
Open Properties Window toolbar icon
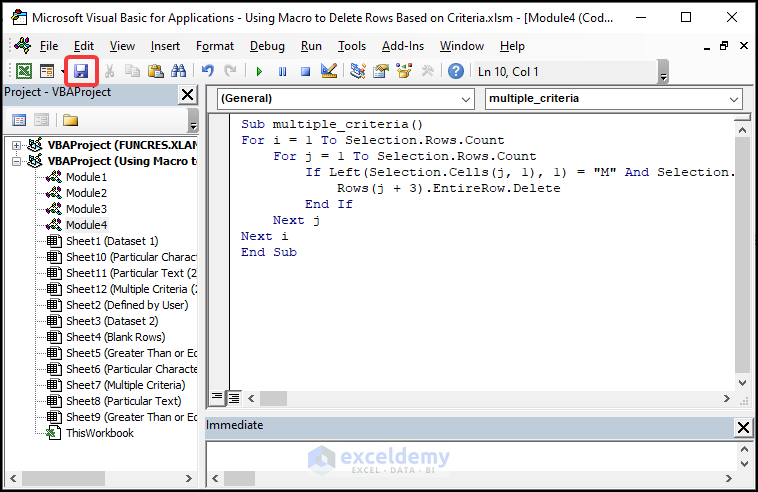[381, 72]
